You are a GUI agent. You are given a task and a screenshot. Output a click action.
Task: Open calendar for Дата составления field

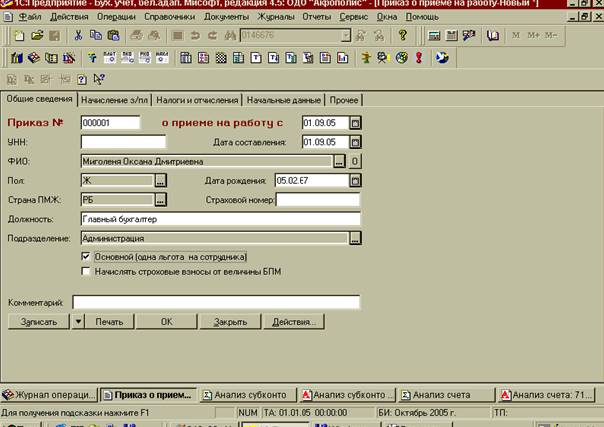[x=355, y=142]
